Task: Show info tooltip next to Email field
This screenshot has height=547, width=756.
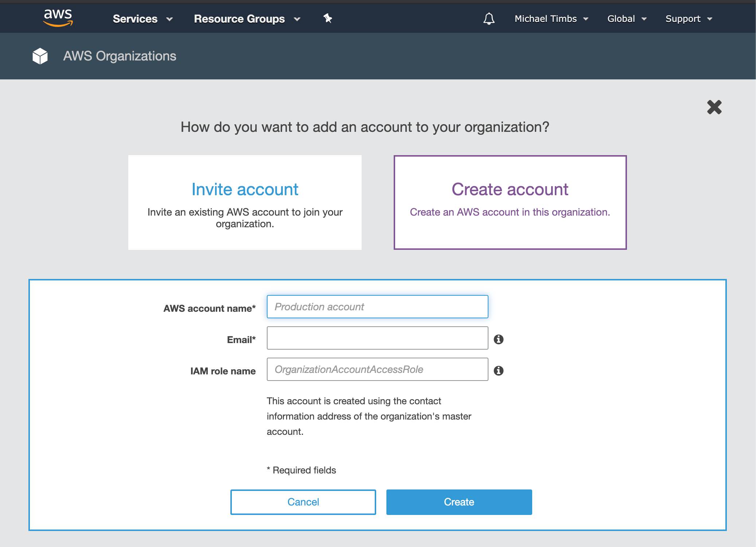Action: point(498,339)
